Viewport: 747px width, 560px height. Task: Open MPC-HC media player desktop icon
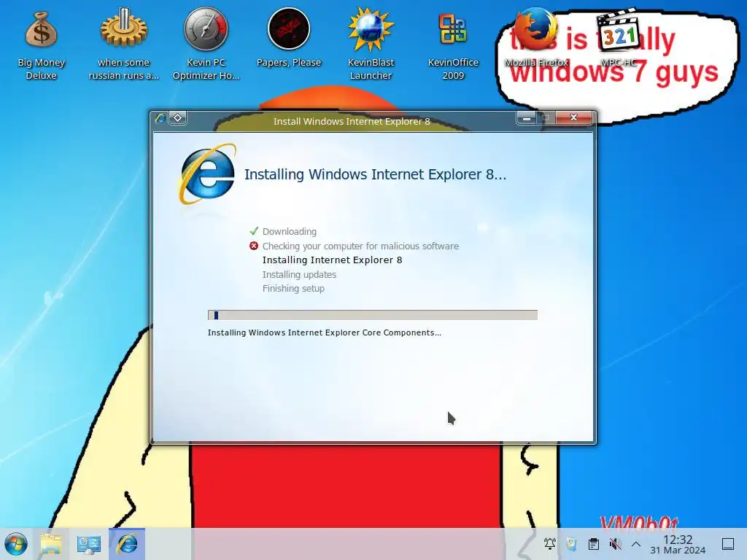(x=619, y=38)
